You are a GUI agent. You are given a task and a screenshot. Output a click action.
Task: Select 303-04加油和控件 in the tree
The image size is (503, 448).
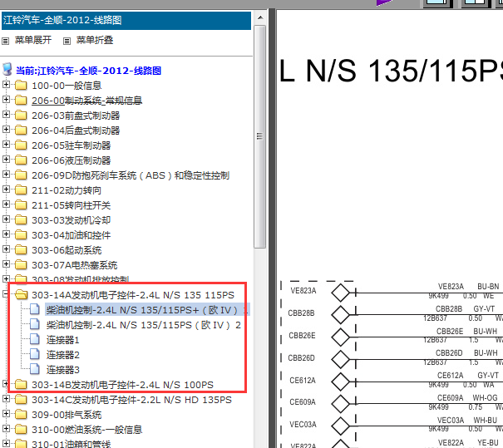(72, 235)
